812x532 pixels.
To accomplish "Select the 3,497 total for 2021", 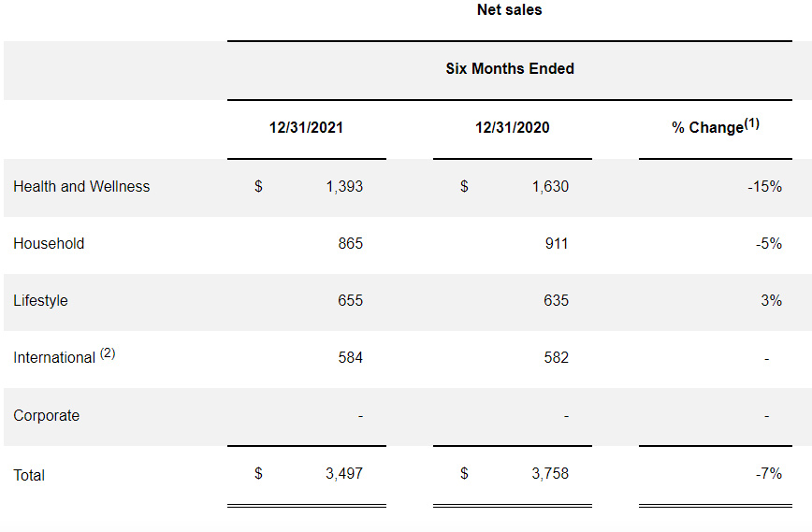I will [x=343, y=474].
